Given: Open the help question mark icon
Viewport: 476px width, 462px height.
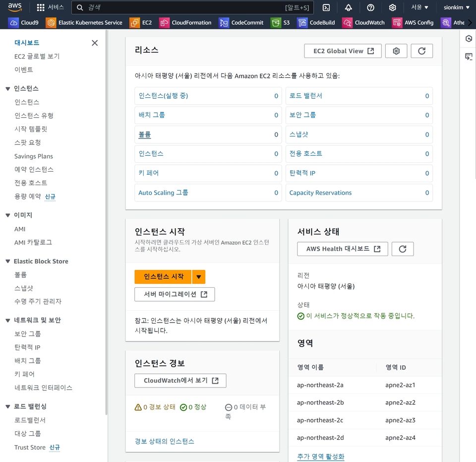Looking at the screenshot, I should pos(371,7).
